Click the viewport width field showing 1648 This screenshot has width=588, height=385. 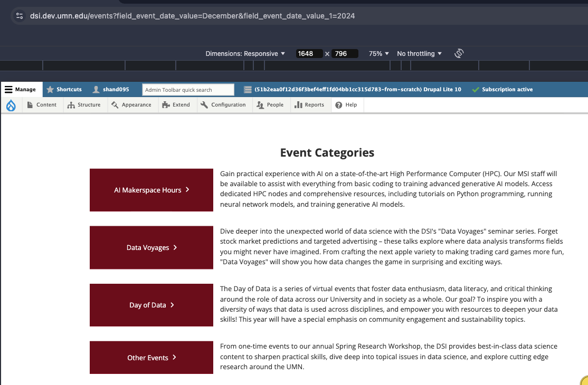pyautogui.click(x=308, y=54)
